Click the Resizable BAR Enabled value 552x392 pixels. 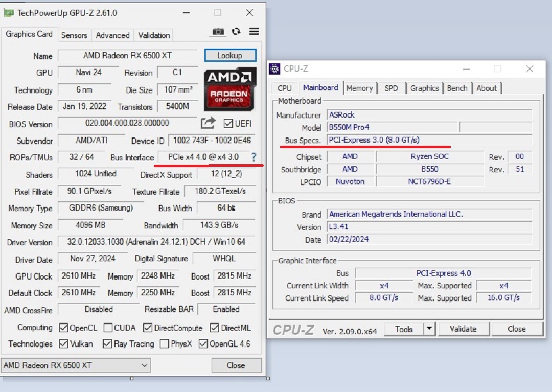click(x=226, y=309)
